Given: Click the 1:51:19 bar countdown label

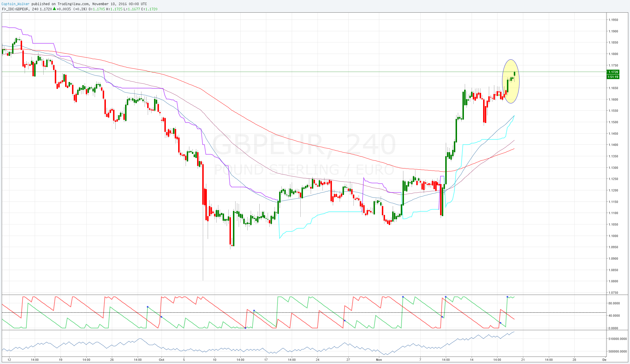Looking at the screenshot, I should [613, 77].
